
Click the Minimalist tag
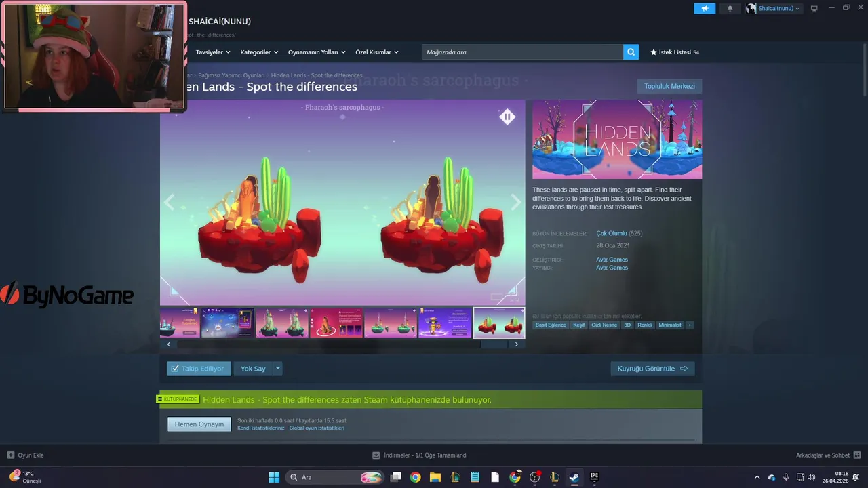[670, 325]
